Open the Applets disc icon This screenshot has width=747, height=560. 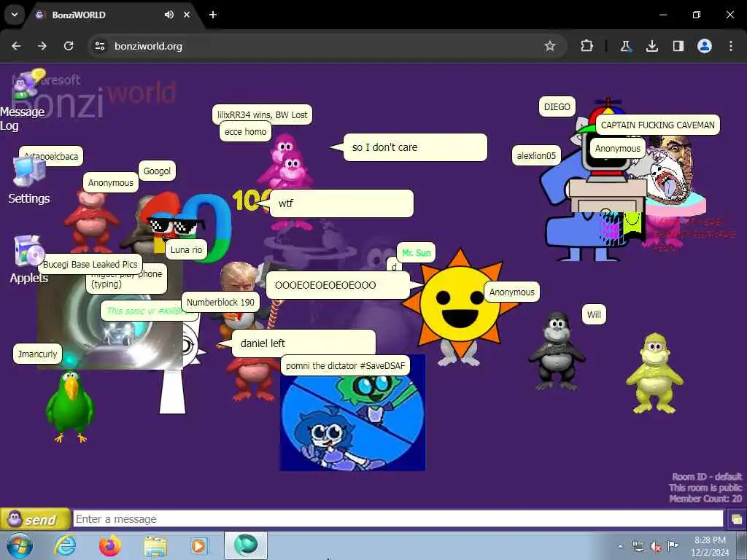click(28, 251)
